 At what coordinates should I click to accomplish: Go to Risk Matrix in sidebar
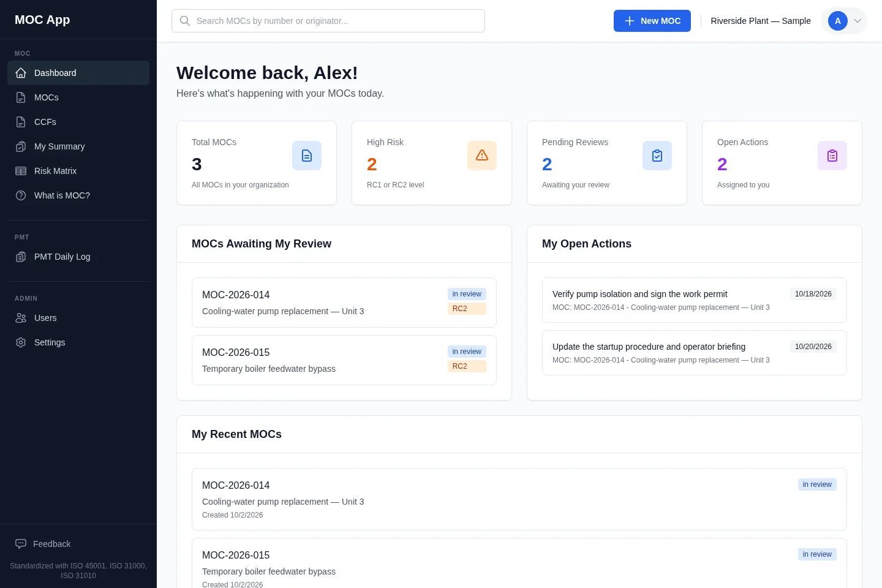point(78,171)
